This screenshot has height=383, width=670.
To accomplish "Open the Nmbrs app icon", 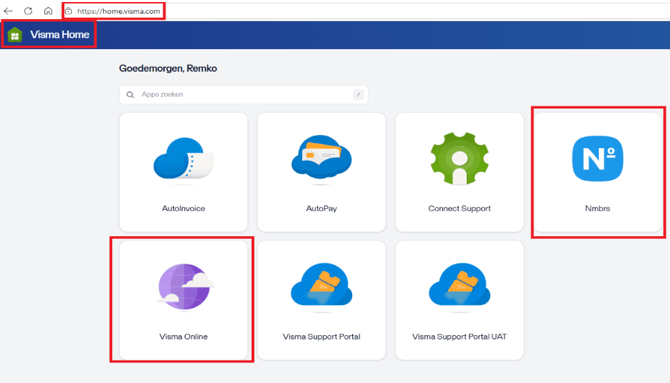I will [597, 159].
